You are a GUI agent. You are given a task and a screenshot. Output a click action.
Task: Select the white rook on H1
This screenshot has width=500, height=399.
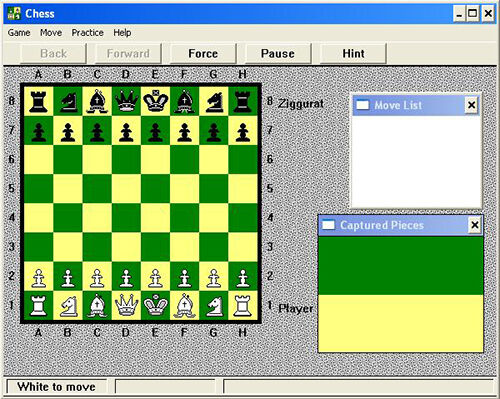click(x=243, y=306)
